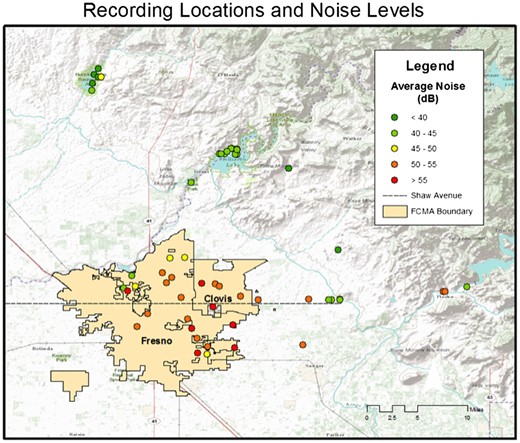Click the dashed Shaw Avenue legend line symbol

coord(395,196)
